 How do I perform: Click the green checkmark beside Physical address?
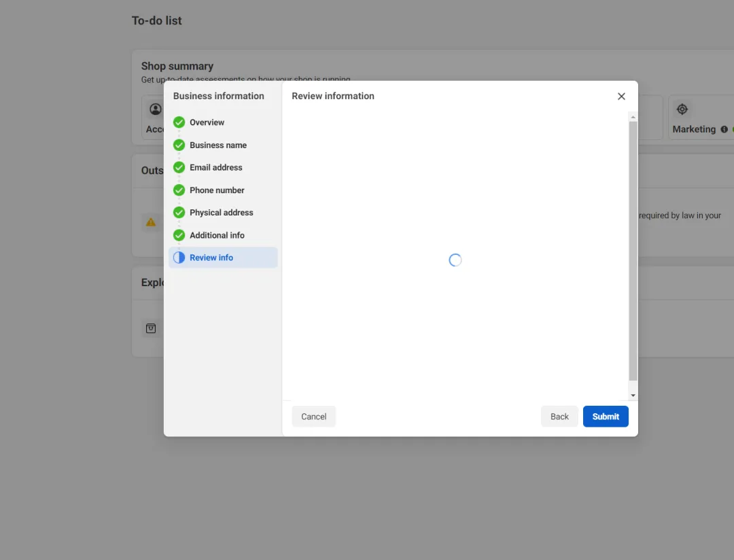[x=179, y=213]
